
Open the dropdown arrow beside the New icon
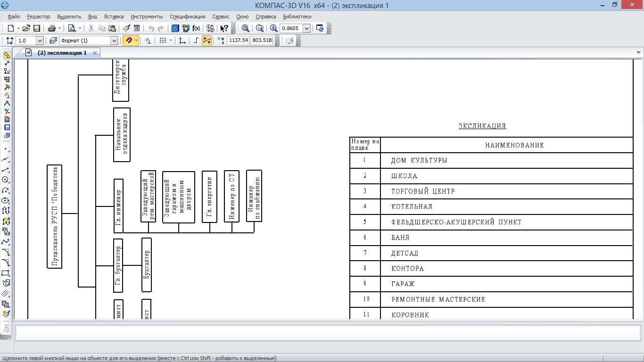pos(18,28)
